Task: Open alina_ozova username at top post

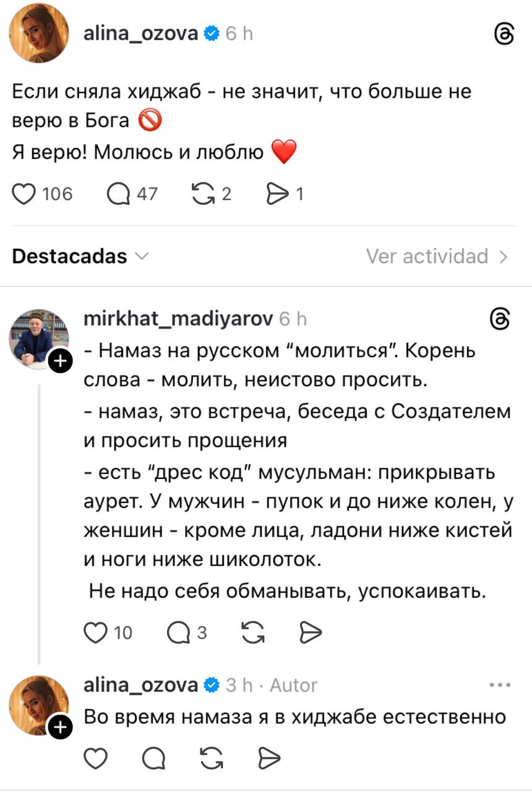Action: 140,35
